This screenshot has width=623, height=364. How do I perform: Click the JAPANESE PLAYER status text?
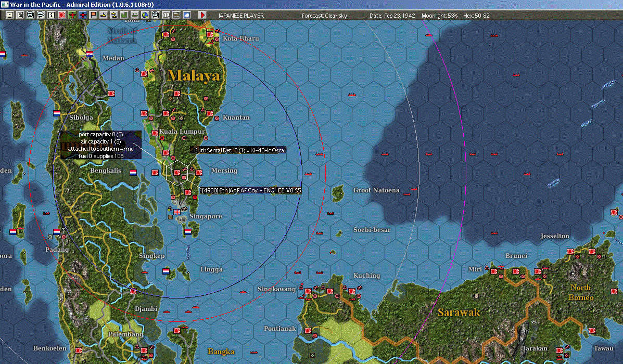coord(241,16)
